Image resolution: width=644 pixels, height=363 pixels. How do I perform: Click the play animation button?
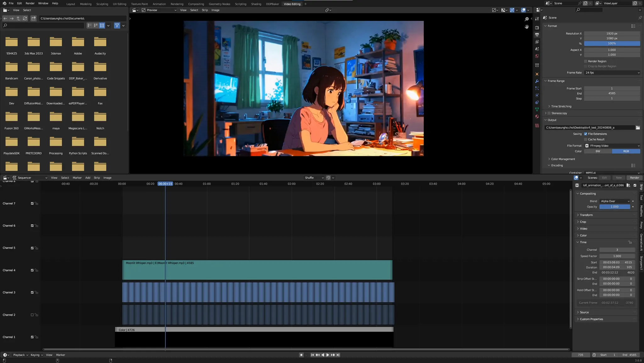(328, 355)
